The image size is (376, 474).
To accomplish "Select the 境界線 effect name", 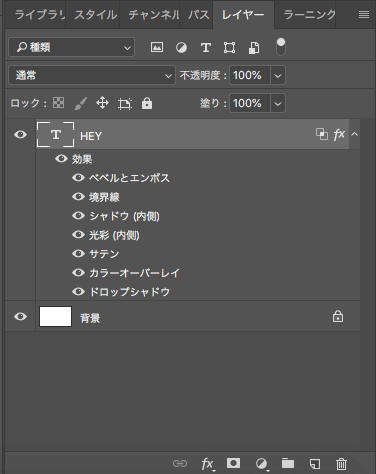I will tap(104, 197).
